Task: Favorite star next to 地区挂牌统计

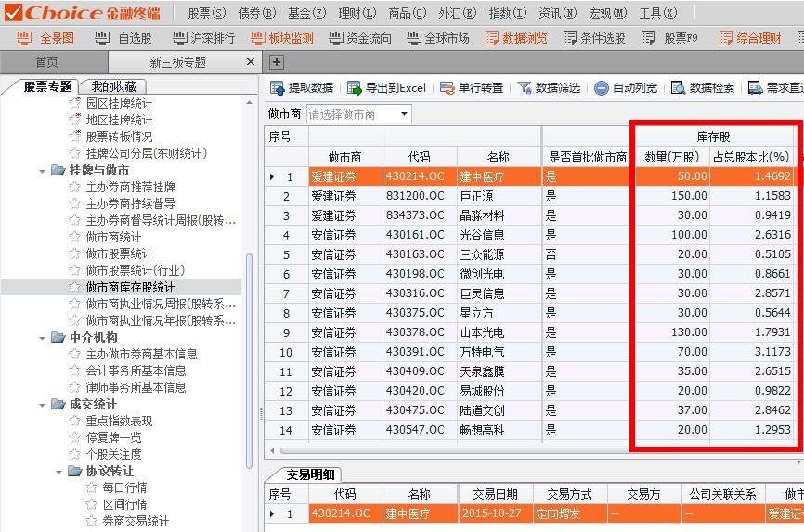Action: click(x=75, y=120)
